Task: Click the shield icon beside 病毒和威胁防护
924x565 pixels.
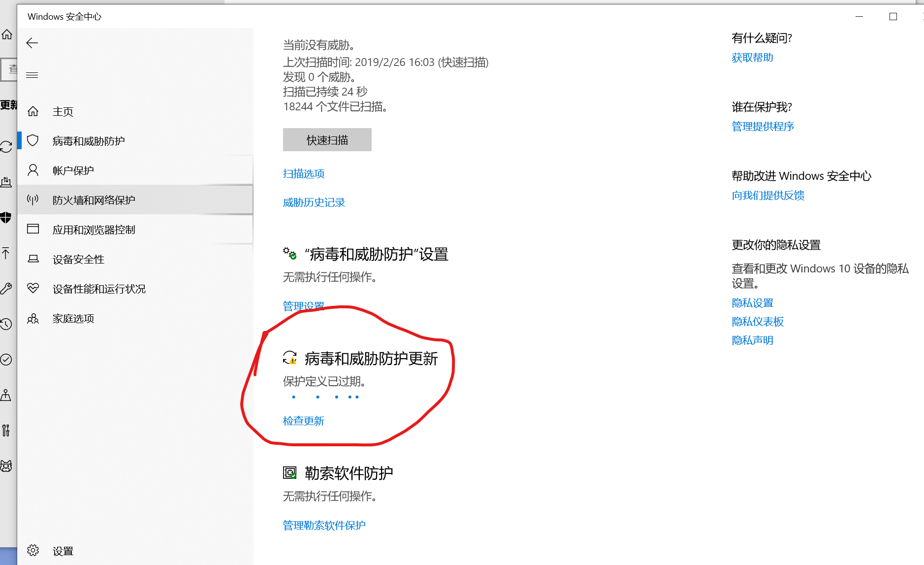Action: click(33, 141)
